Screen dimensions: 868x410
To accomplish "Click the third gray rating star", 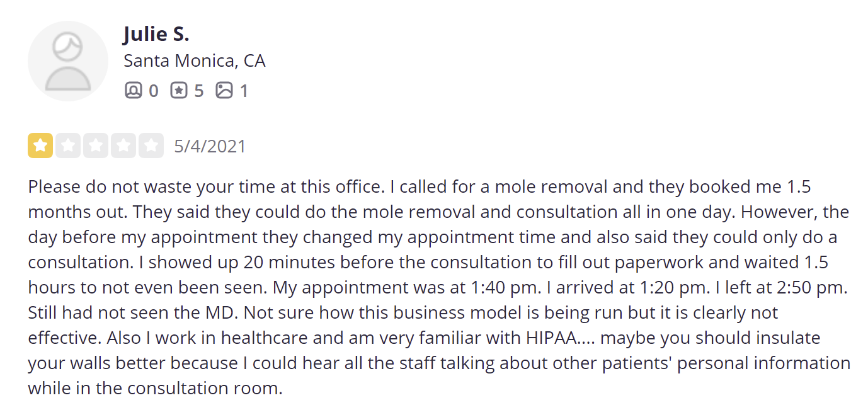I will point(96,145).
